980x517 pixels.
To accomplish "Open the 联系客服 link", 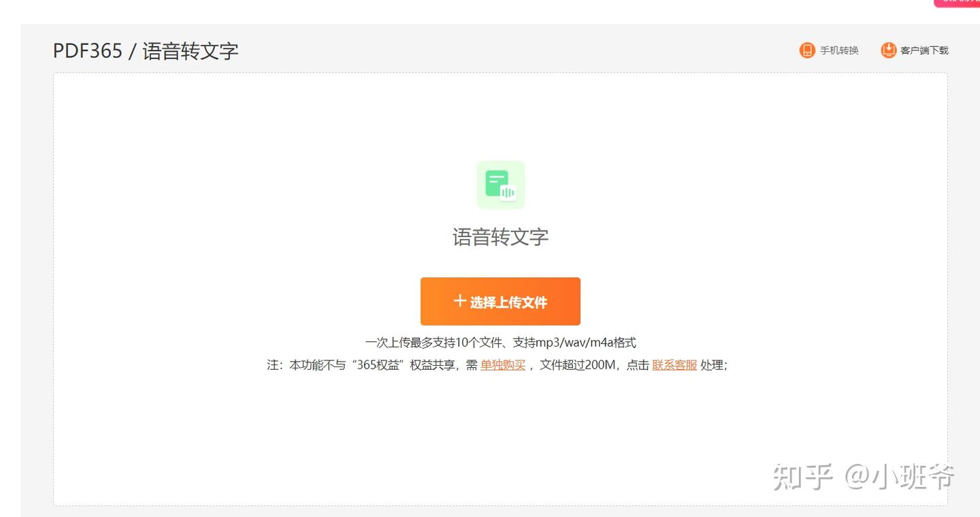I will pos(674,365).
